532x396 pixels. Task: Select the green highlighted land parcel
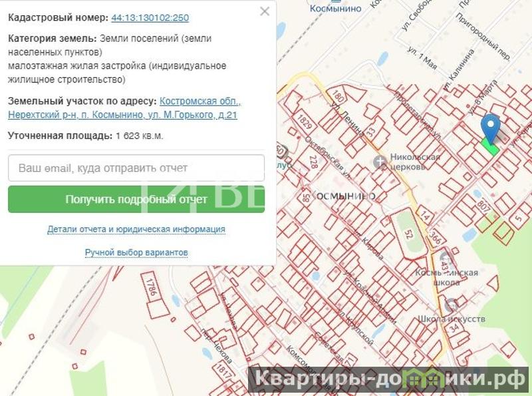pos(490,146)
